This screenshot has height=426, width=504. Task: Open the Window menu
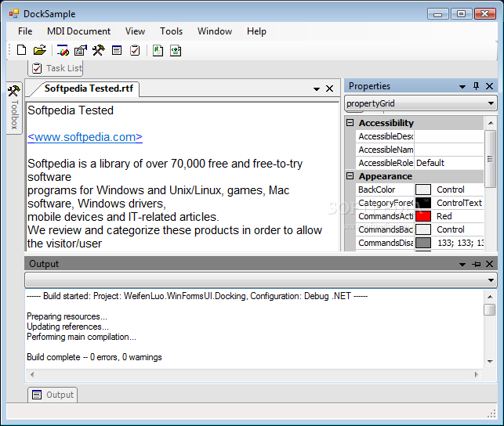pyautogui.click(x=215, y=31)
